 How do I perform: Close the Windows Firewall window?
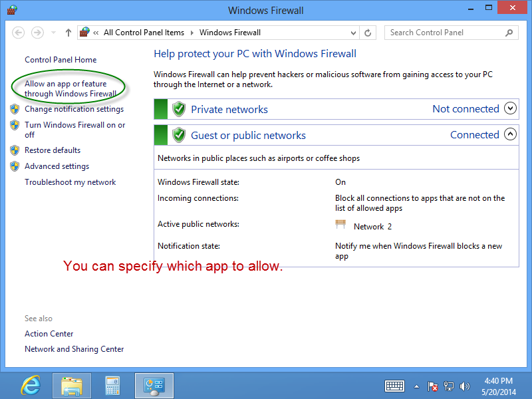512,7
